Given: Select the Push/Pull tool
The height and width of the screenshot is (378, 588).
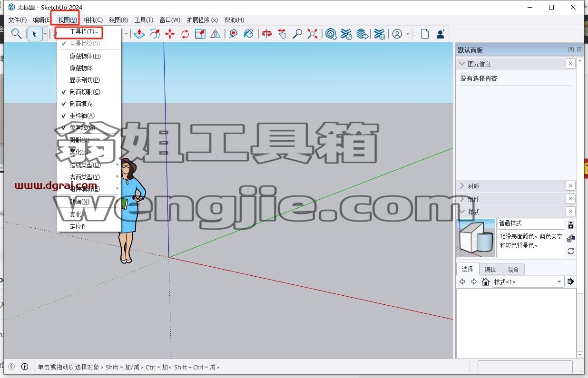Looking at the screenshot, I should coord(139,34).
